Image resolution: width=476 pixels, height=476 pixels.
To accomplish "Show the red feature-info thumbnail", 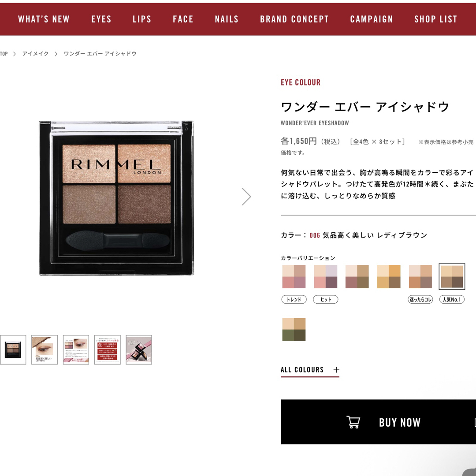I will 108,350.
